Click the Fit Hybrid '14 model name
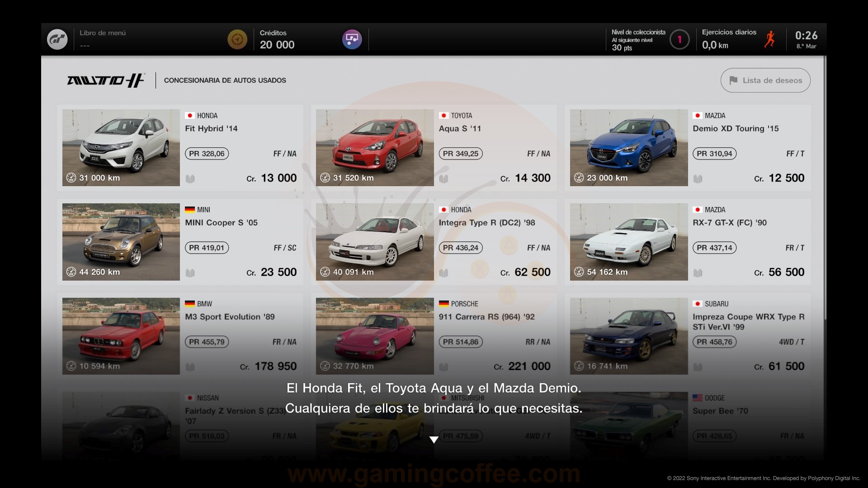Viewport: 868px width, 488px height. coord(211,129)
